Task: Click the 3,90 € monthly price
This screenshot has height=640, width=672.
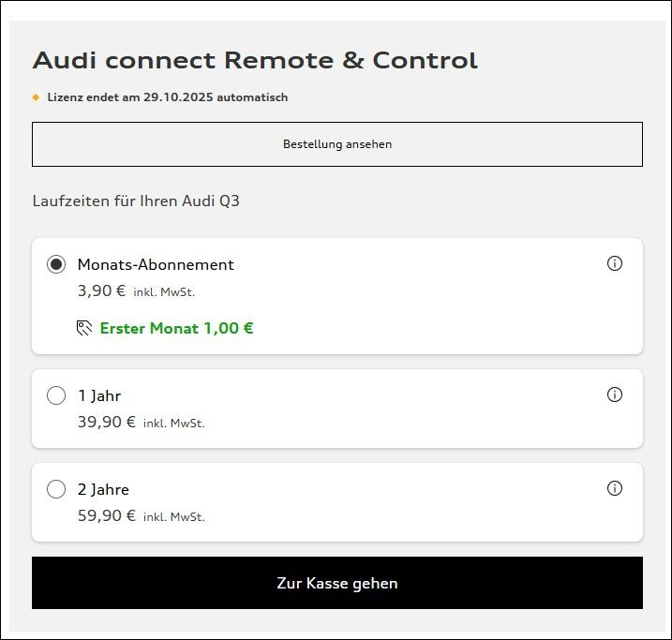Action: coord(101,290)
